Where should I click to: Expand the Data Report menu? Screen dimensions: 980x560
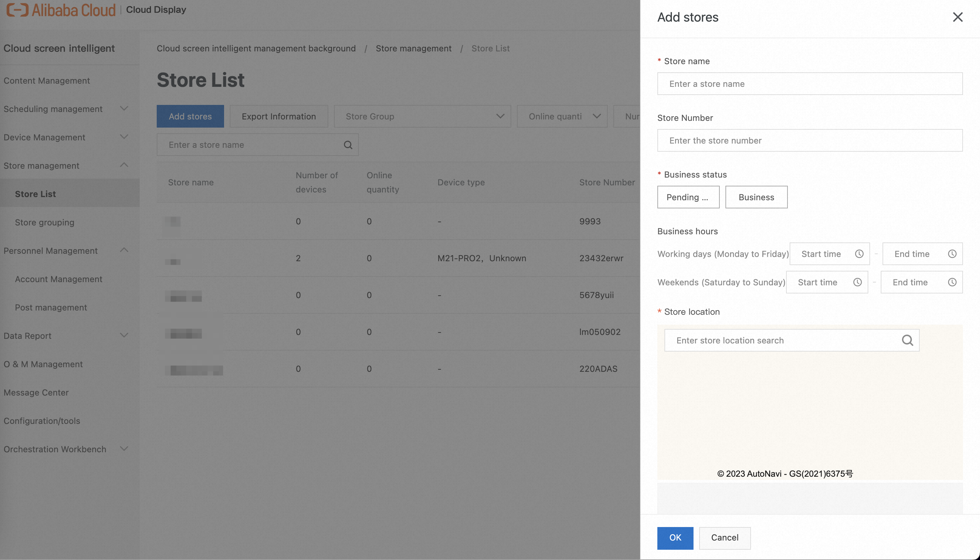[x=124, y=335]
